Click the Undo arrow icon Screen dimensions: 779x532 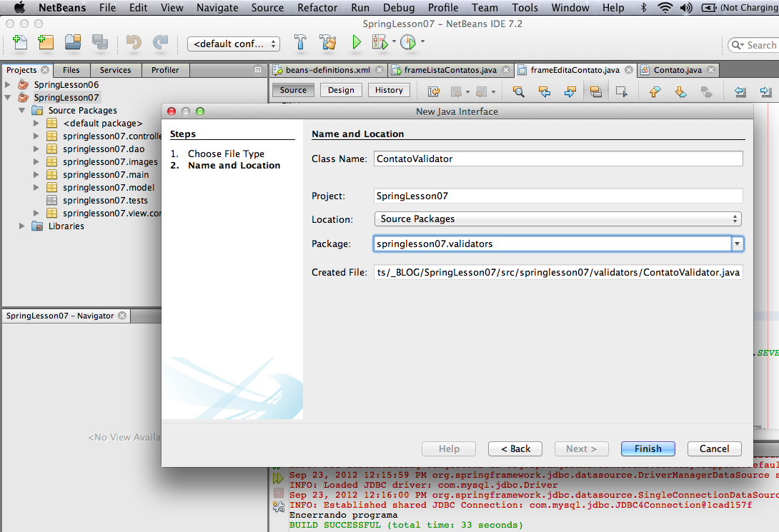134,43
